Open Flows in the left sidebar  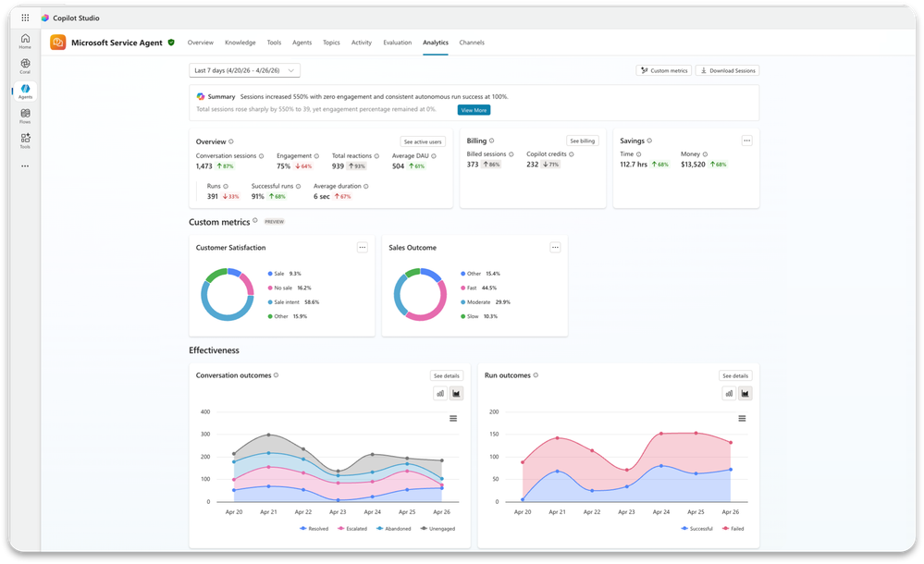(25, 116)
